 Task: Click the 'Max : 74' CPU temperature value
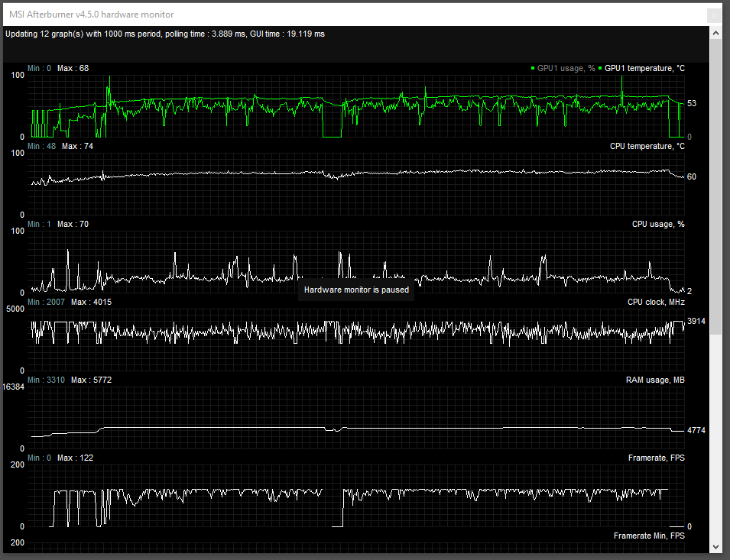[77, 146]
